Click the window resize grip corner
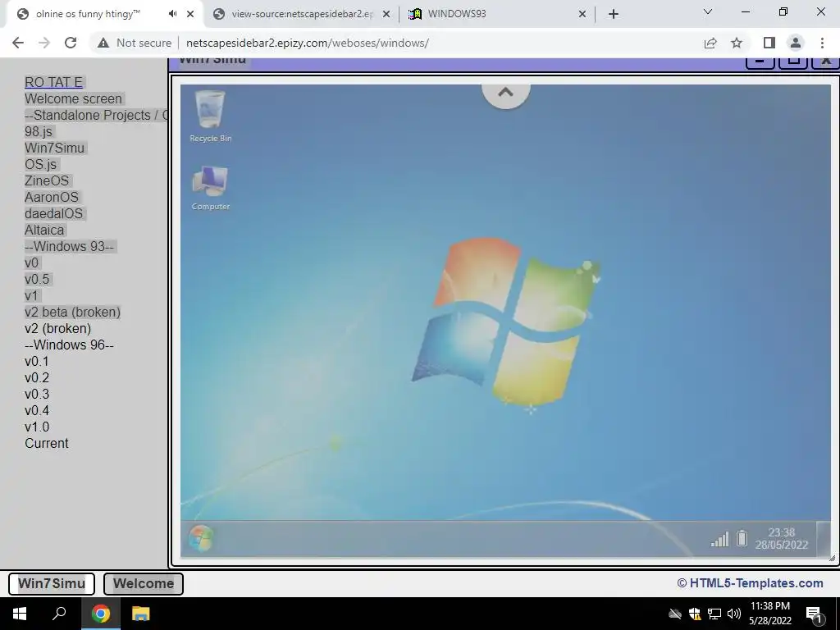Screen dimensions: 840x630 click(832, 558)
